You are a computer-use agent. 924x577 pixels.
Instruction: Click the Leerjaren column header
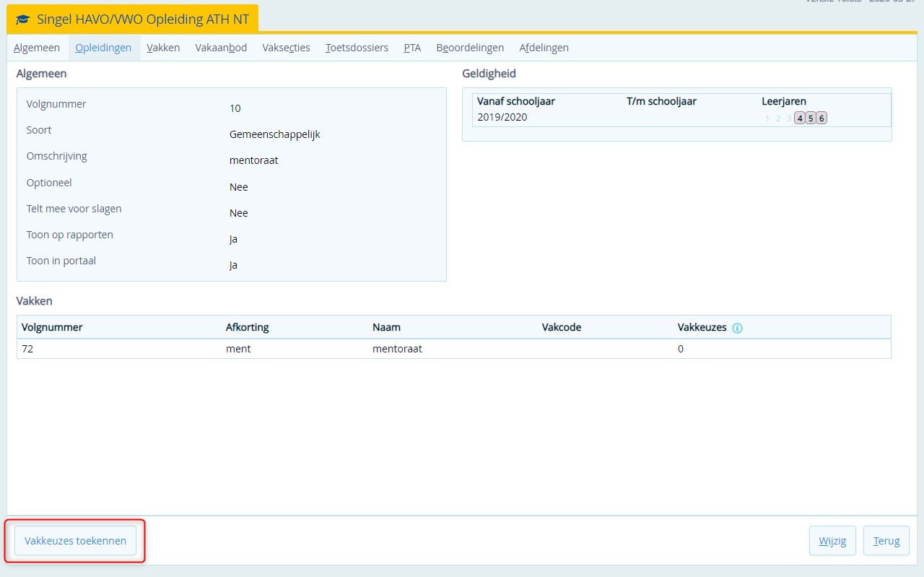pyautogui.click(x=784, y=101)
